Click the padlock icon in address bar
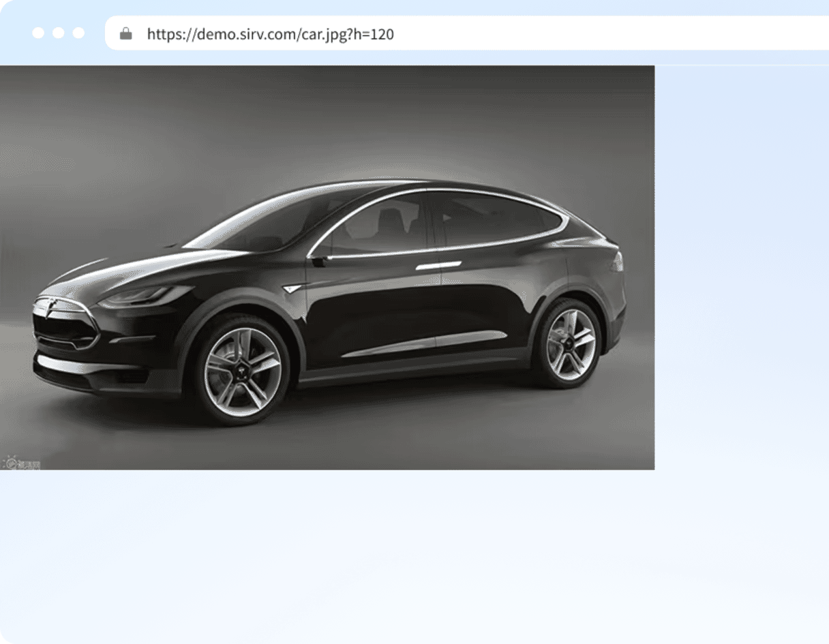Viewport: 829px width, 644px height. tap(125, 33)
